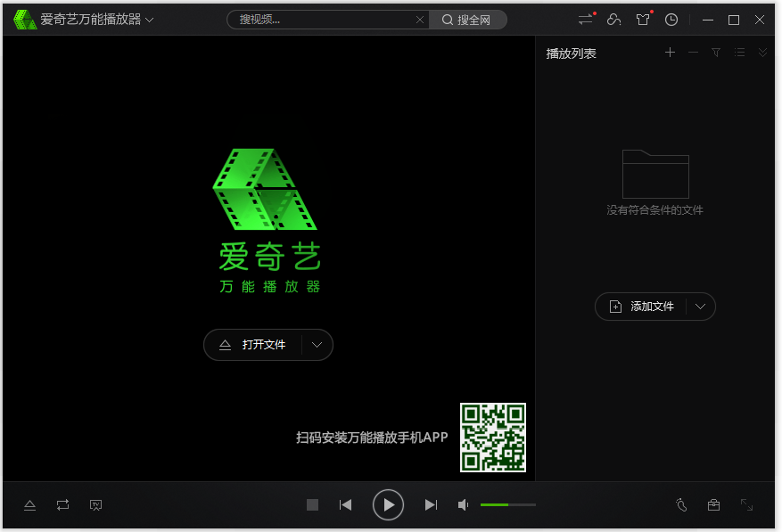The width and height of the screenshot is (782, 532).
Task: Expand the 添加文件 dropdown arrow
Action: [x=700, y=307]
